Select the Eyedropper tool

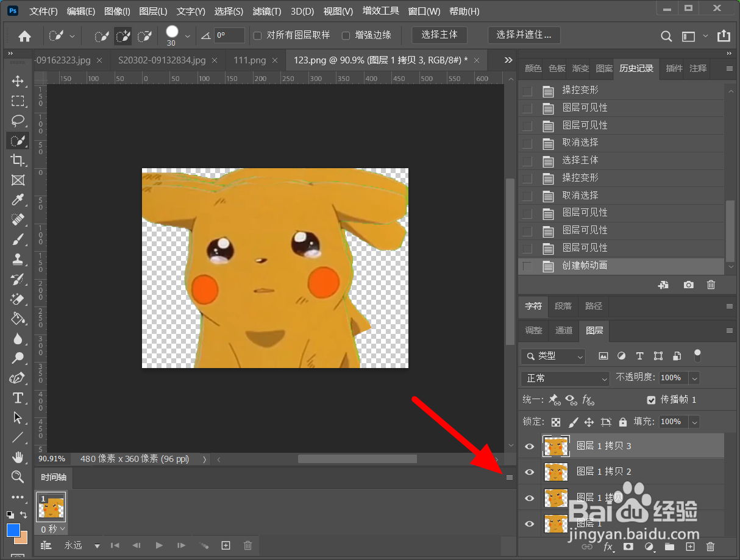point(18,200)
